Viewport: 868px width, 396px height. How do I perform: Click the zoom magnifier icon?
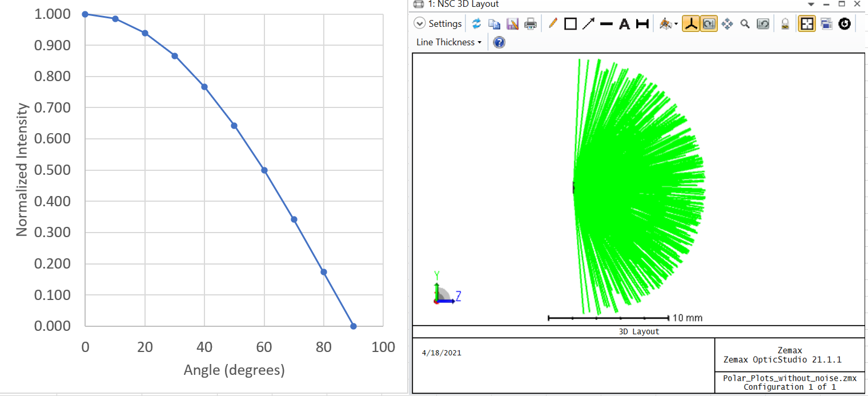pyautogui.click(x=745, y=23)
